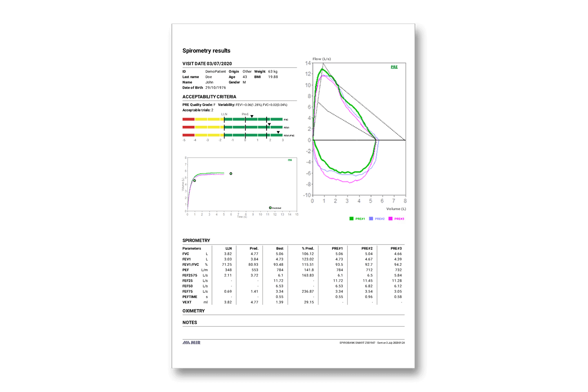Click the blue PRE#2 legend swatch
This screenshot has height=392, width=588.
pos(371,219)
